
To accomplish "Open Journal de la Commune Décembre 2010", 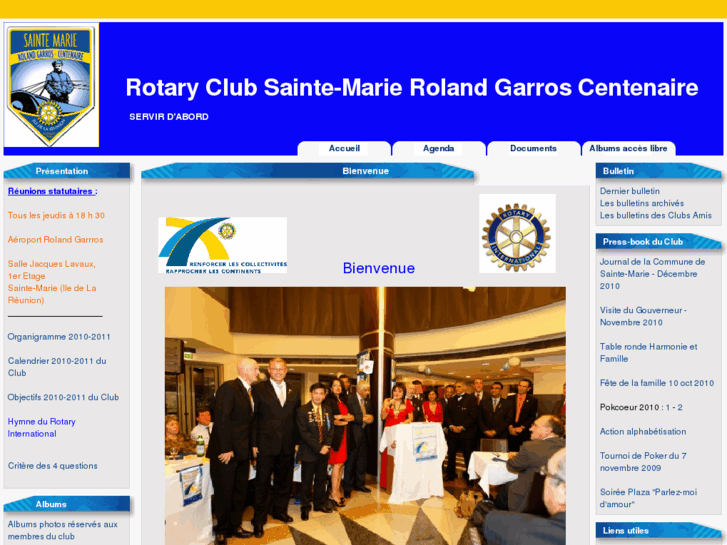I will (x=652, y=274).
